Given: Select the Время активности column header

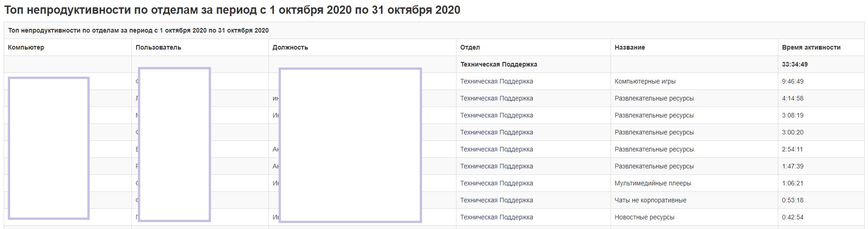Looking at the screenshot, I should (x=811, y=47).
